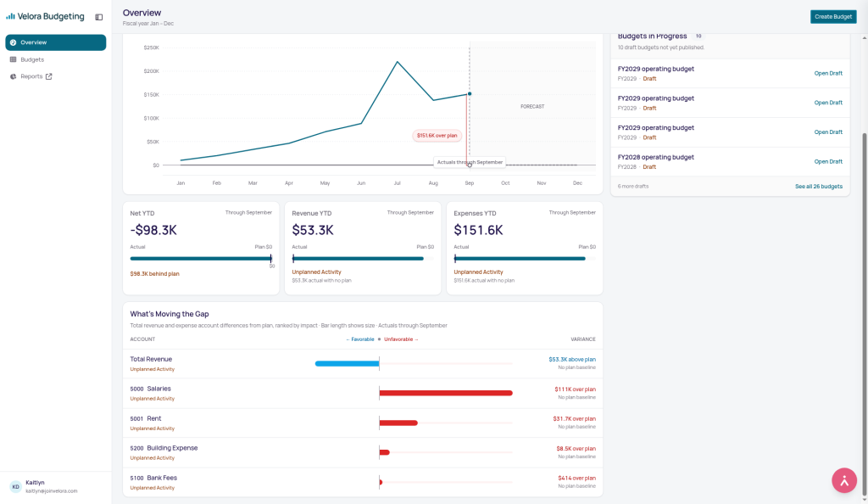Click the "6 more drafts" text
This screenshot has height=504, width=868.
[632, 187]
